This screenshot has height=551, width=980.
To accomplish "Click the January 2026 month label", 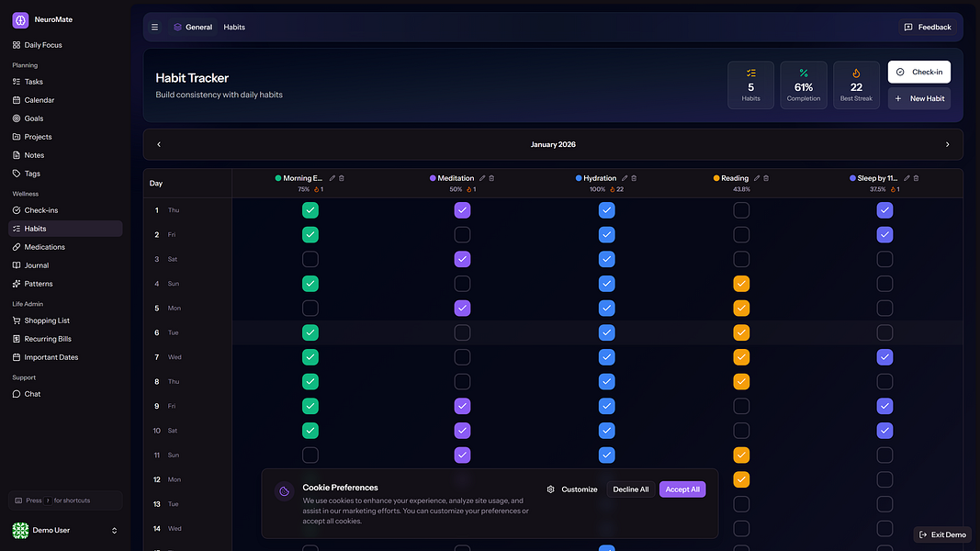I will pos(553,144).
